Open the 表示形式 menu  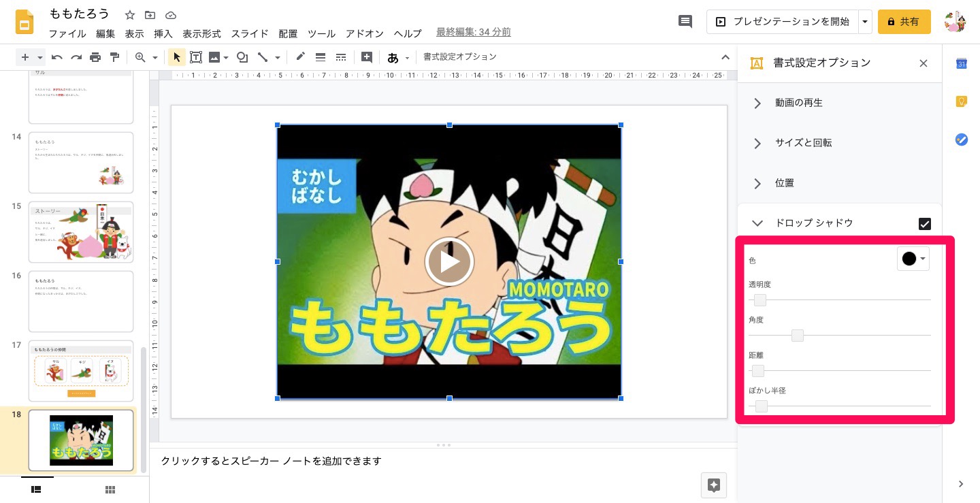coord(202,33)
